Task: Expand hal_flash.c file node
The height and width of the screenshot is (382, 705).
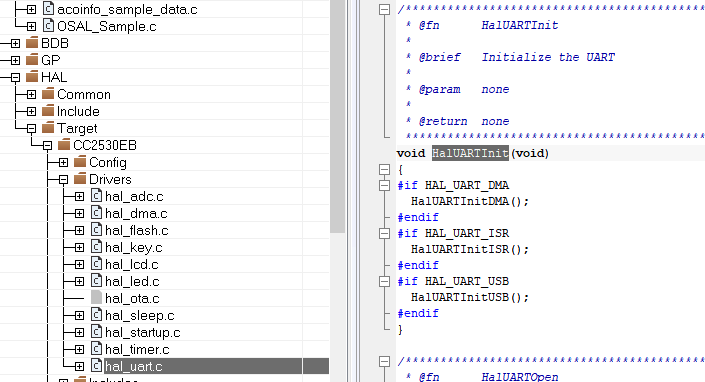Action: 80,231
